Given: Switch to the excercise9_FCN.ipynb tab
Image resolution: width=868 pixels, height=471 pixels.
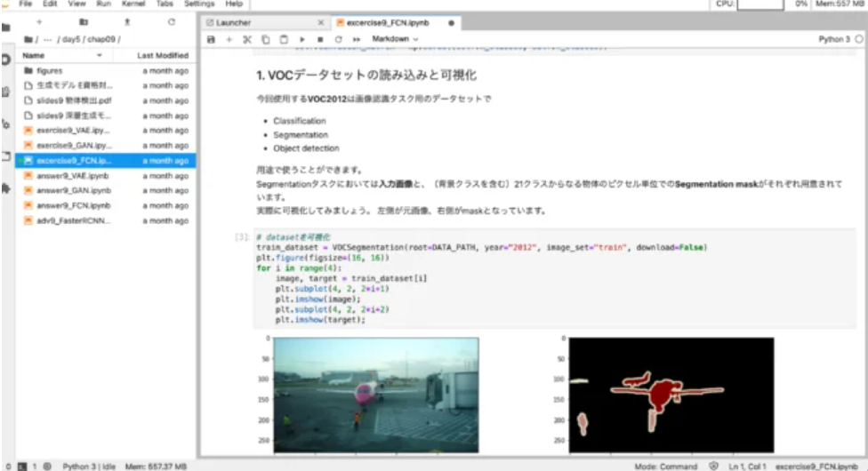Looking at the screenshot, I should coord(388,23).
